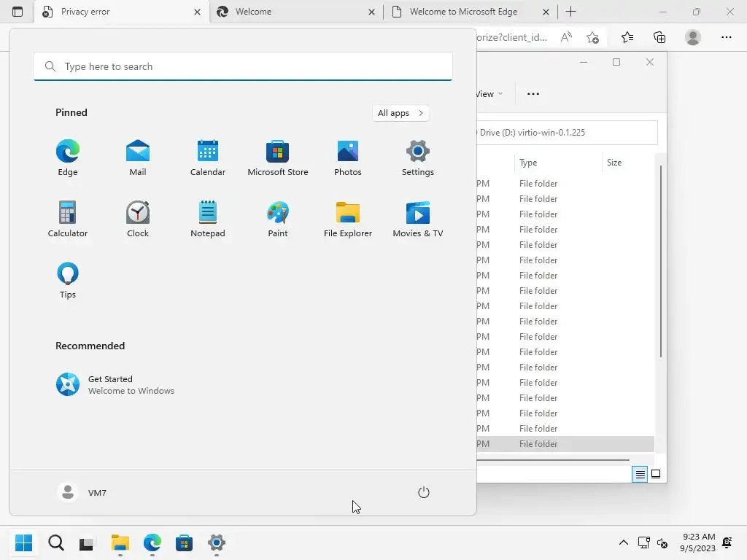Open Notepad from pinned apps
The image size is (747, 560).
(208, 219)
